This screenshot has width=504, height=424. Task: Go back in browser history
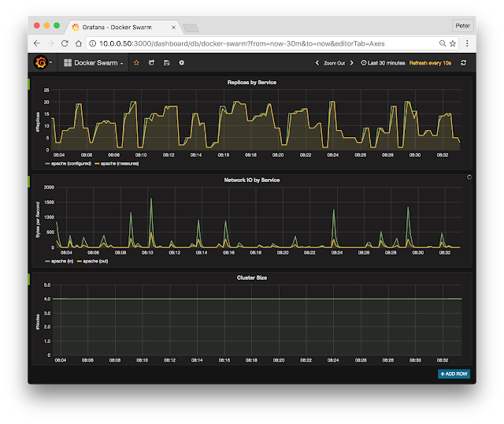click(37, 43)
